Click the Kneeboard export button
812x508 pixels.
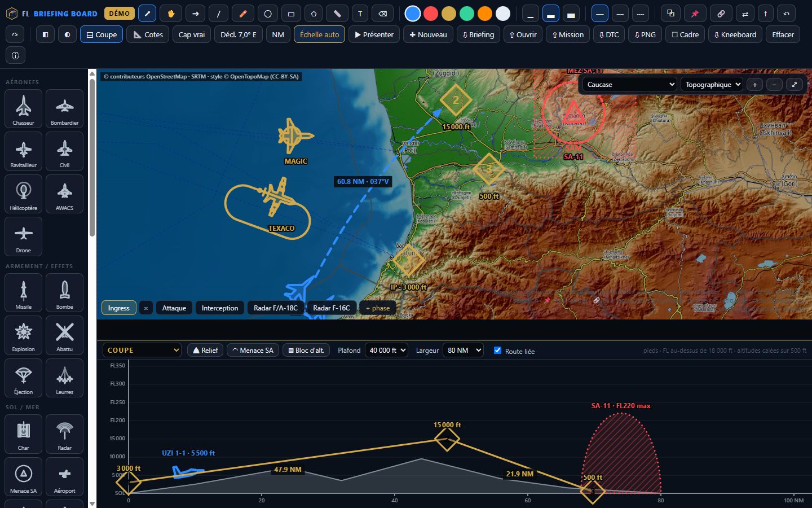click(x=735, y=34)
